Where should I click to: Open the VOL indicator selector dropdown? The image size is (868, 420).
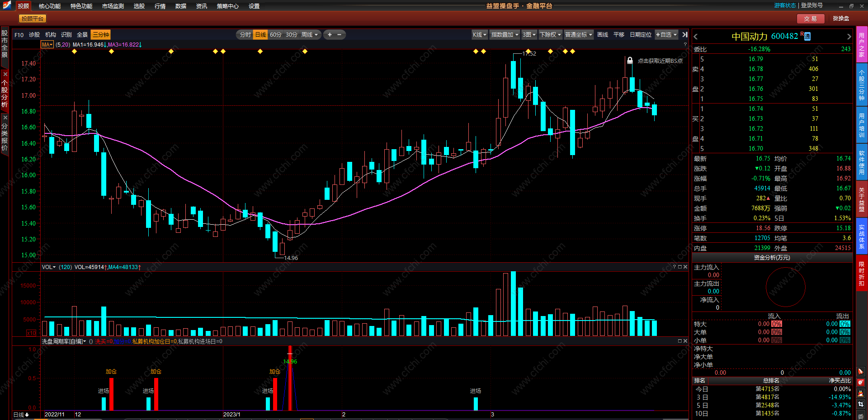[49, 267]
